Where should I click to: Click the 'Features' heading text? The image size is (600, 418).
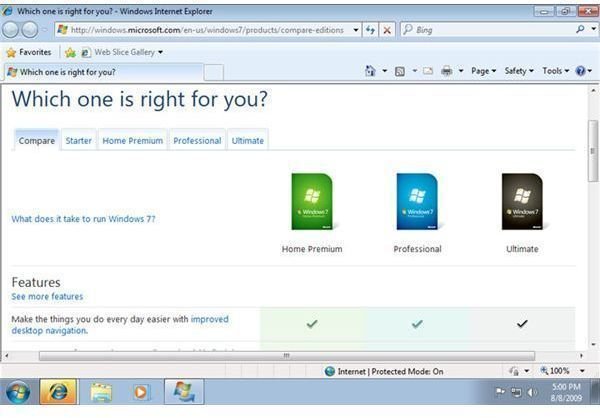coord(36,282)
